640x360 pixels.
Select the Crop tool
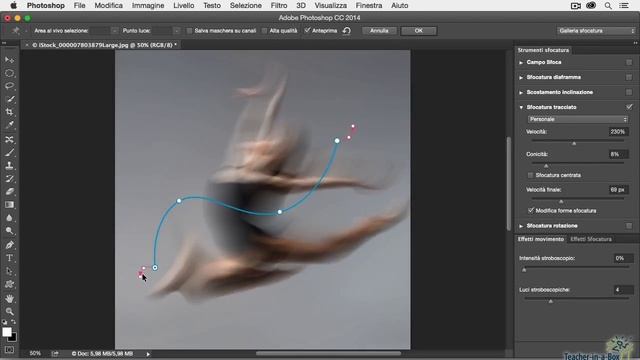point(9,112)
